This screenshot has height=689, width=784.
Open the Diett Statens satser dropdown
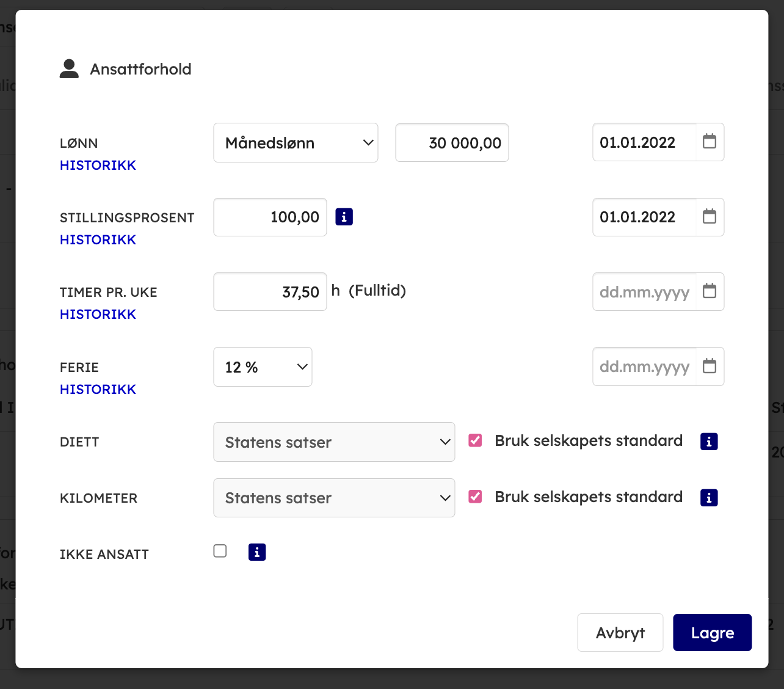tap(334, 442)
